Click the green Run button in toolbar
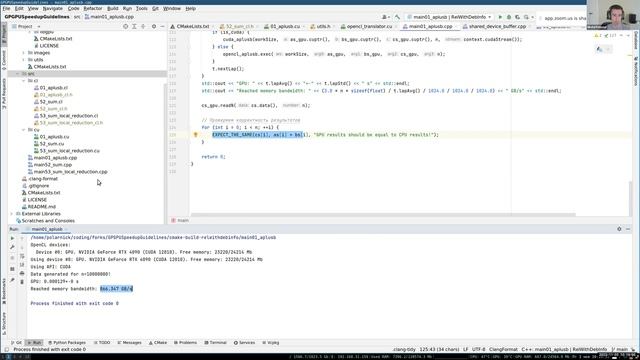Viewport: 640px width, 360px height. point(500,17)
